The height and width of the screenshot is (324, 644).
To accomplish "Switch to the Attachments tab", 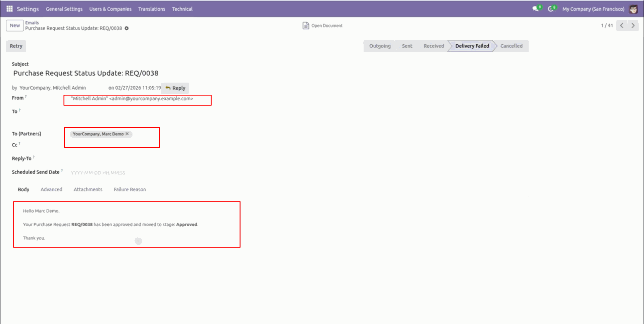I will (x=88, y=189).
